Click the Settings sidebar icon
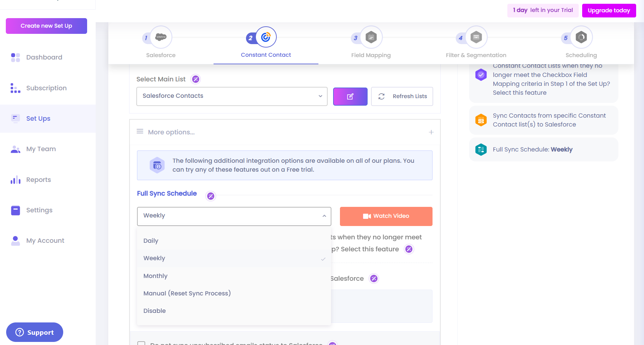 (15, 210)
